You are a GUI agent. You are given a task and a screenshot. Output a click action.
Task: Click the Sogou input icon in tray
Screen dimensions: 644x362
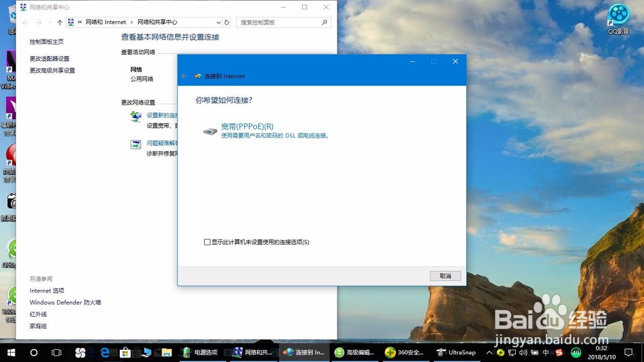pyautogui.click(x=558, y=352)
